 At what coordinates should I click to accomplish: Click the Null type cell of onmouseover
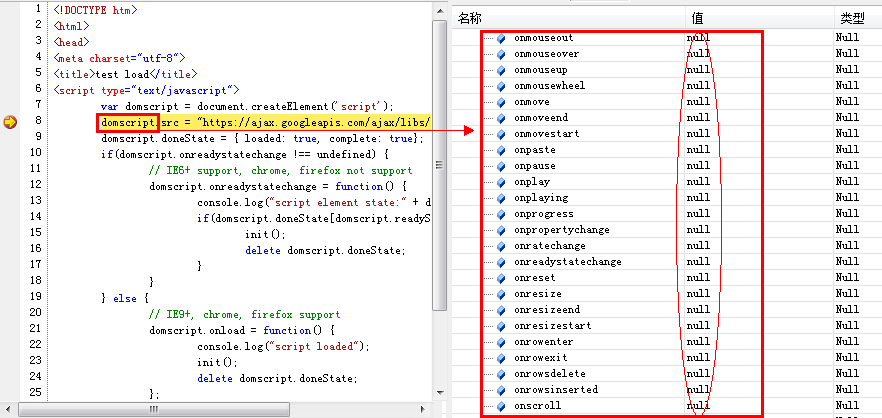tap(847, 53)
